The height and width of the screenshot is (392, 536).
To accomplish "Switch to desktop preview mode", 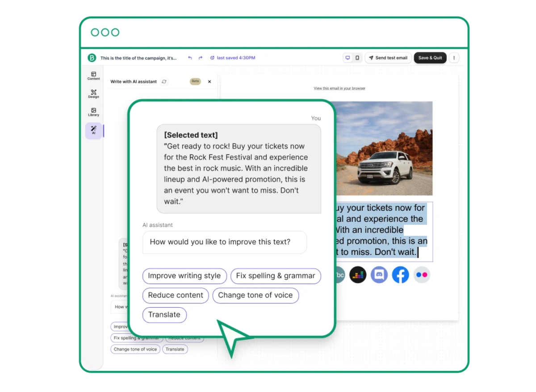I will 348,58.
